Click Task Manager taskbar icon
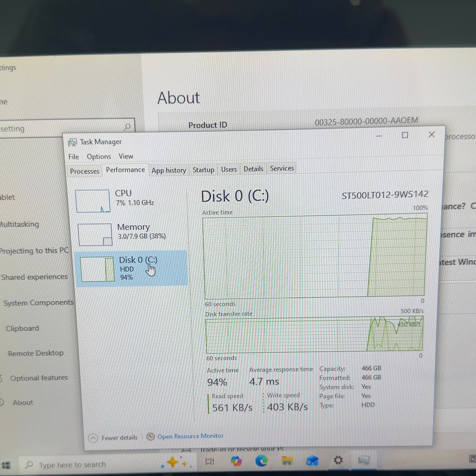This screenshot has width=476, height=476. click(363, 460)
